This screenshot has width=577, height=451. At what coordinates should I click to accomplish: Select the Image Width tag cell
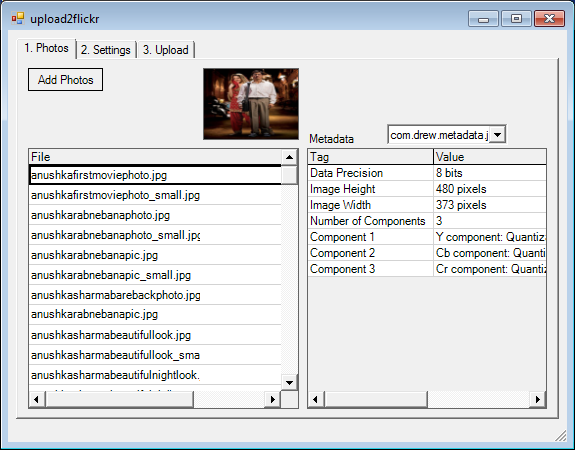pyautogui.click(x=371, y=205)
